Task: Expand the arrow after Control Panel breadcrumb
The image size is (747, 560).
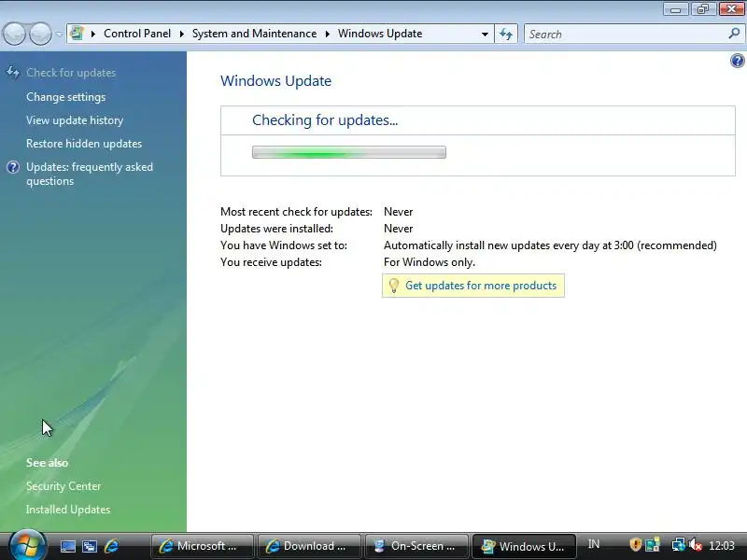Action: click(x=181, y=34)
